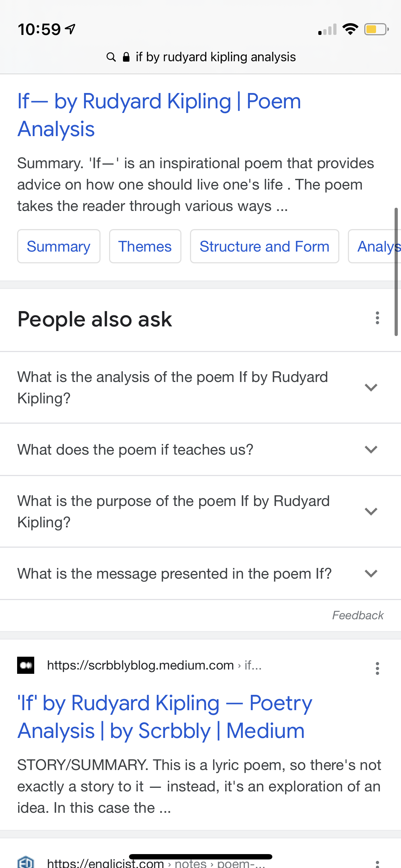This screenshot has height=868, width=401.
Task: Tap the search magnifier icon in address bar
Action: (x=111, y=57)
